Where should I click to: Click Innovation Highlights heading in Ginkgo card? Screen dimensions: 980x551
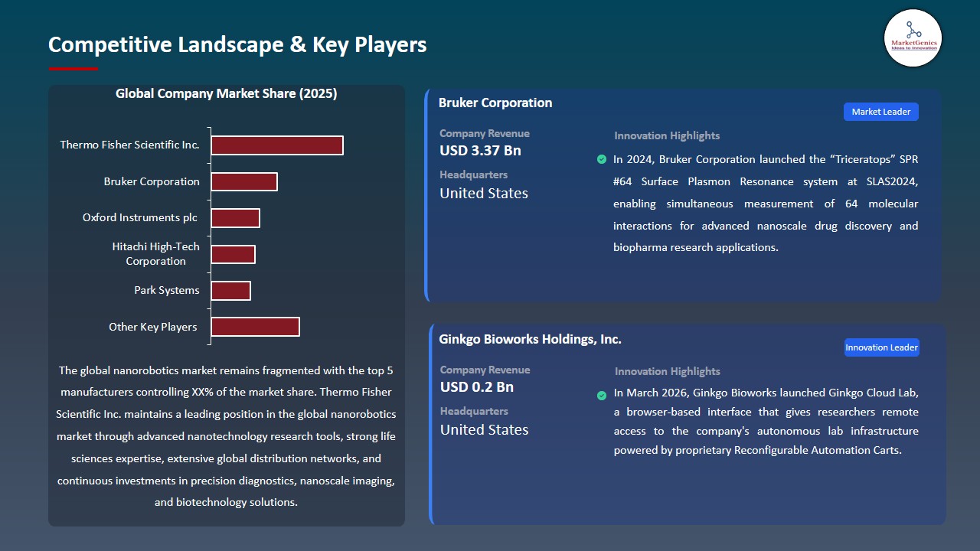(x=668, y=371)
